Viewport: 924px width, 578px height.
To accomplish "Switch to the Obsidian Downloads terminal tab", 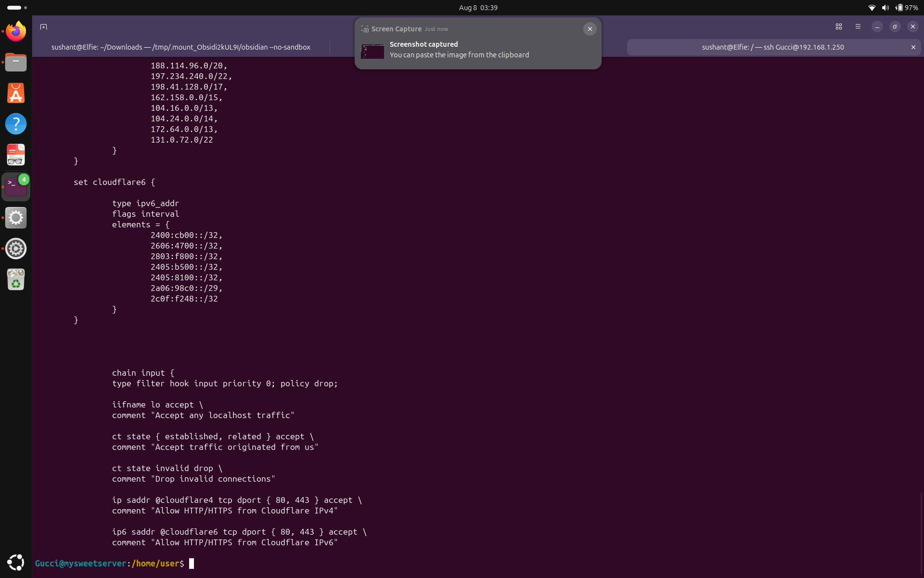I will [181, 47].
